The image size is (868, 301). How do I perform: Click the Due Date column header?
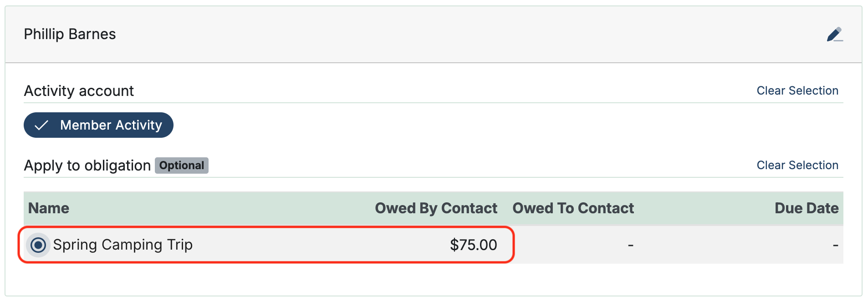(806, 208)
